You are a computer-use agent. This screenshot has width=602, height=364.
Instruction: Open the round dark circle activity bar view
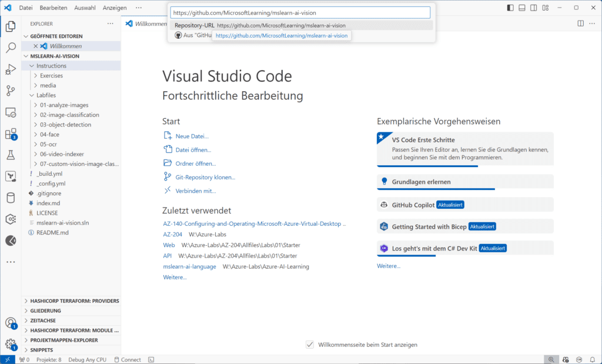pos(11,241)
